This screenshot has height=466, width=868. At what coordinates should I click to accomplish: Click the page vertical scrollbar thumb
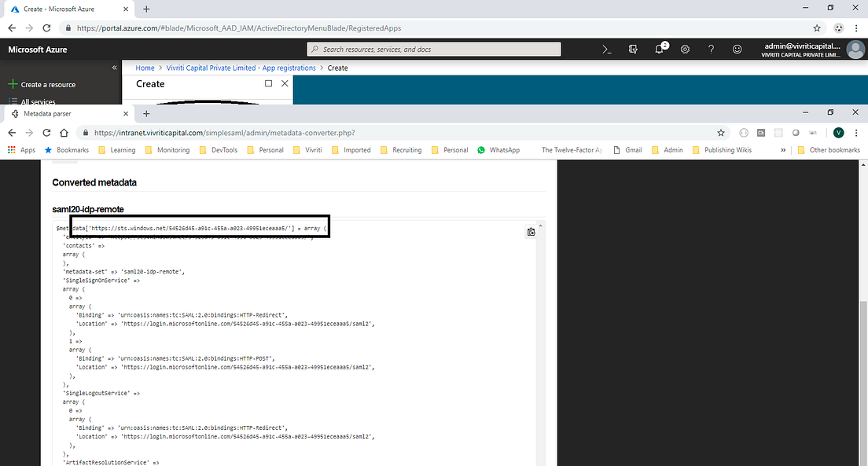coord(863,383)
